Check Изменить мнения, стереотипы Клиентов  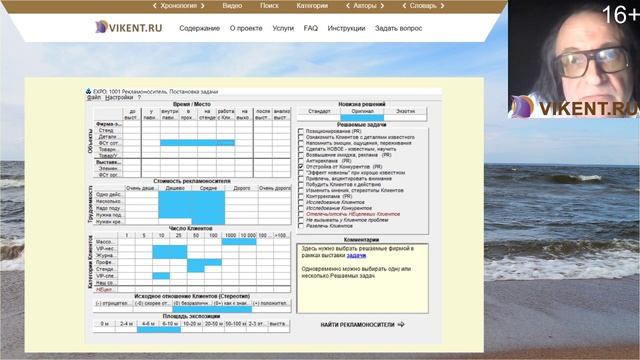coord(301,190)
